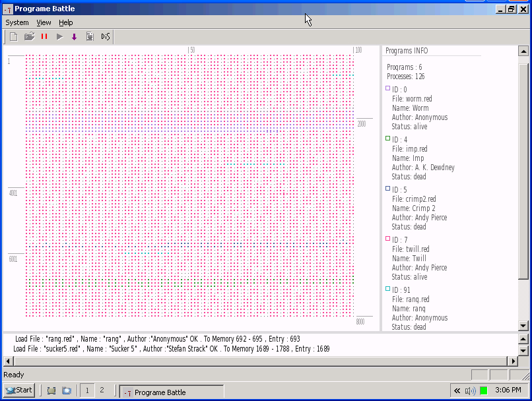Click the sucker5.red load log line
The image size is (532, 401).
pyautogui.click(x=172, y=349)
